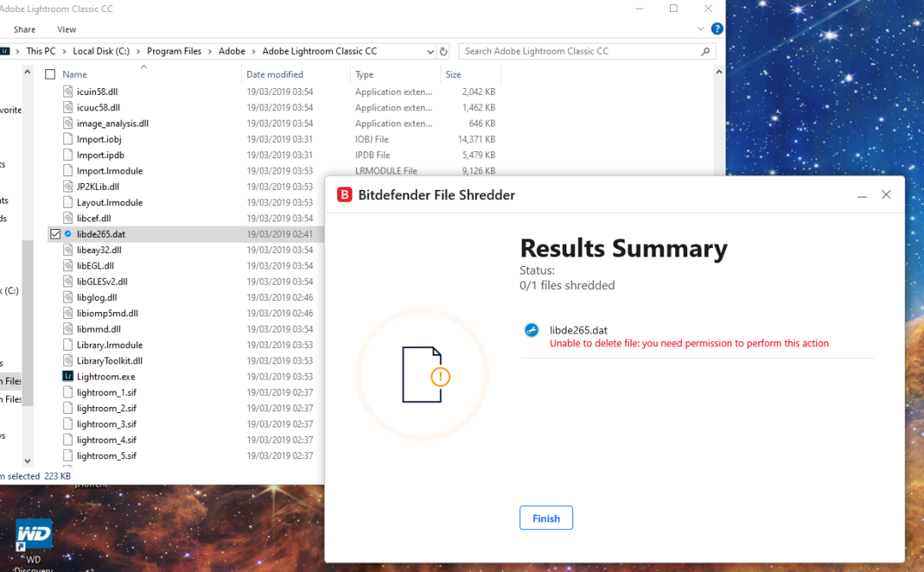
Task: Open WD Discovery desktop shortcut
Action: tap(33, 545)
